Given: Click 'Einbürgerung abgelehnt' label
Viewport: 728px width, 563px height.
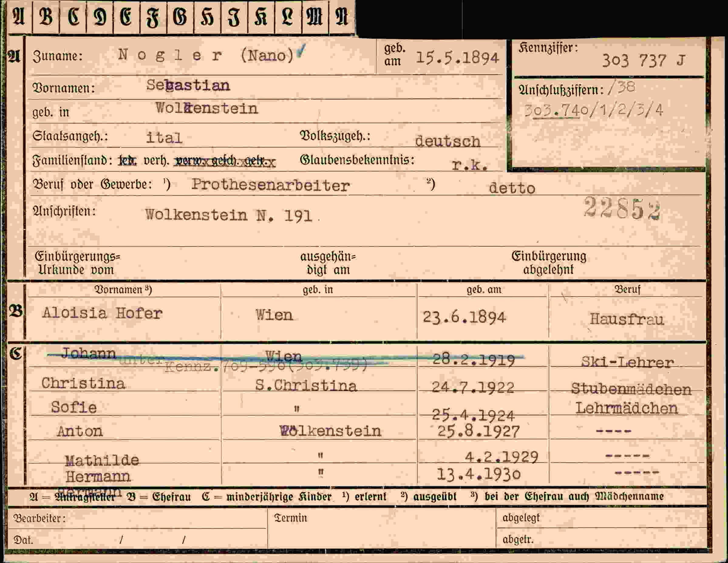Looking at the screenshot, I should [x=549, y=263].
